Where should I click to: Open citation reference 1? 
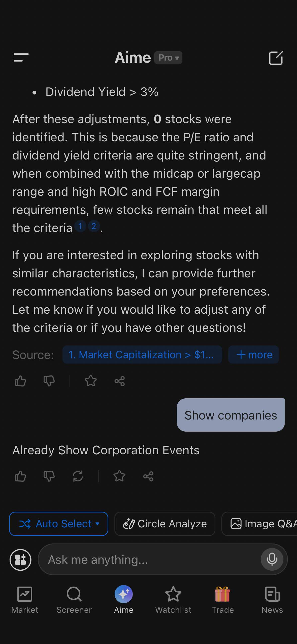[80, 226]
